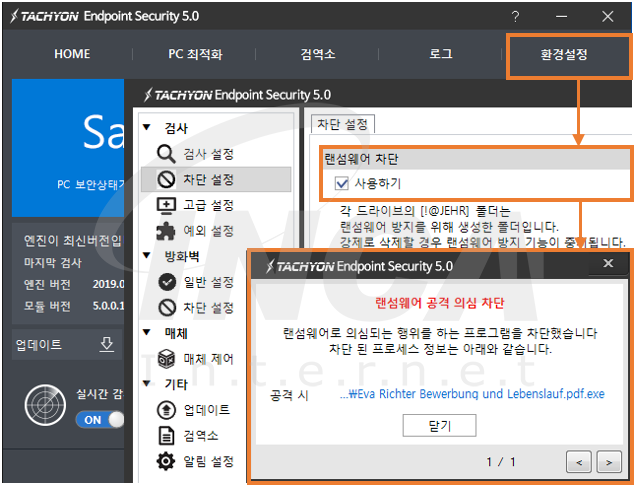Click the 1 / 1 page counter
The image size is (636, 488).
(x=501, y=462)
